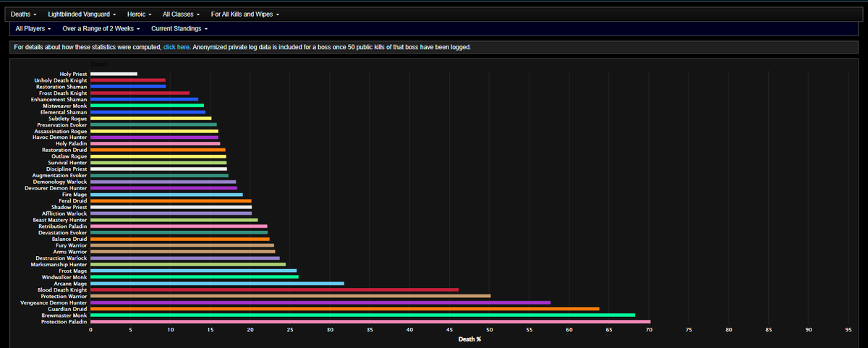Follow the 'click here' statistics link
Screen dimensions: 868x348
[177, 47]
